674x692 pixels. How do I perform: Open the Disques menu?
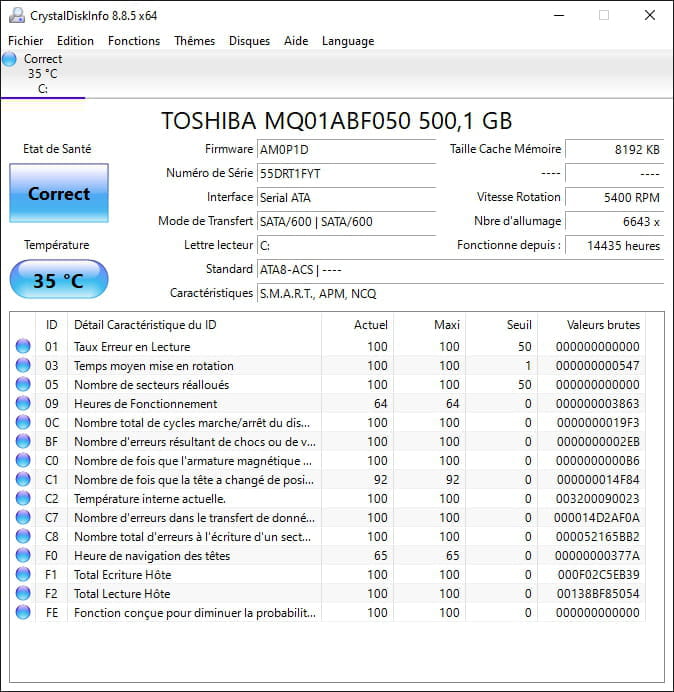pos(249,41)
